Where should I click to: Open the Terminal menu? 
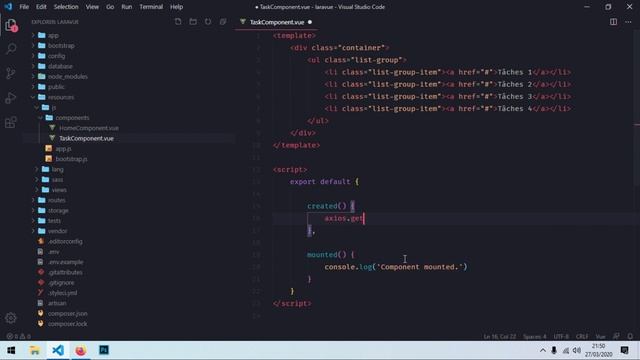(151, 7)
